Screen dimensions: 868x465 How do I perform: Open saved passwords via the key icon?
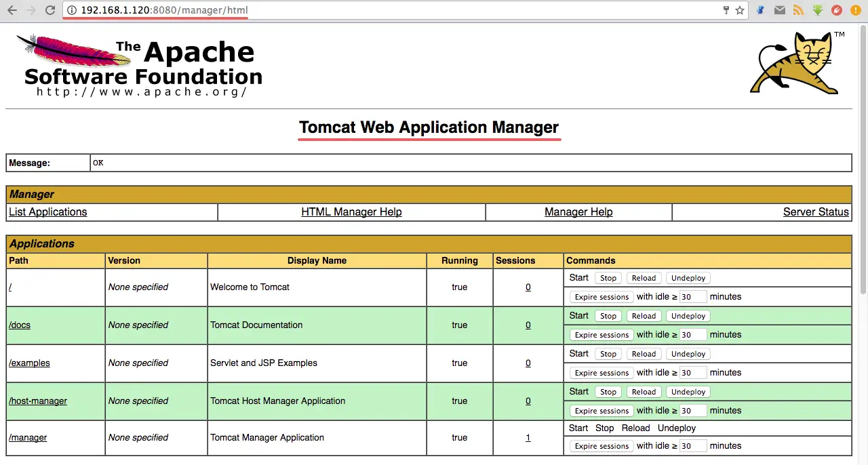tap(726, 10)
